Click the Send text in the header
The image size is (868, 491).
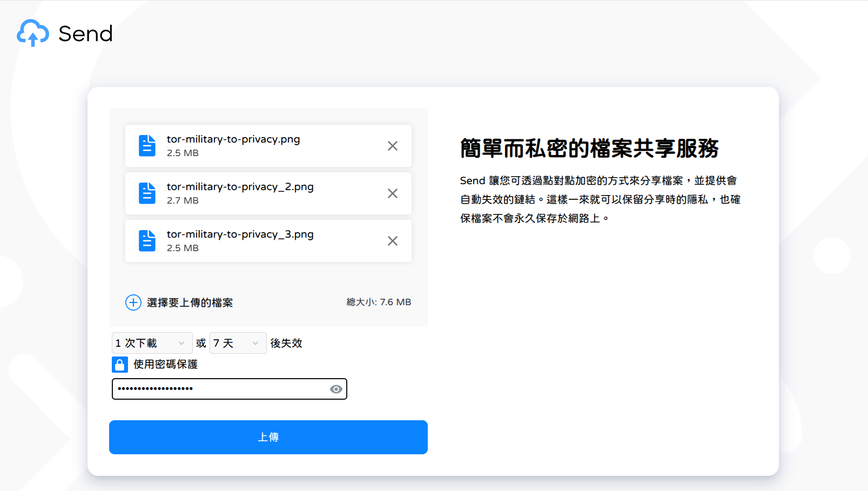tap(85, 33)
